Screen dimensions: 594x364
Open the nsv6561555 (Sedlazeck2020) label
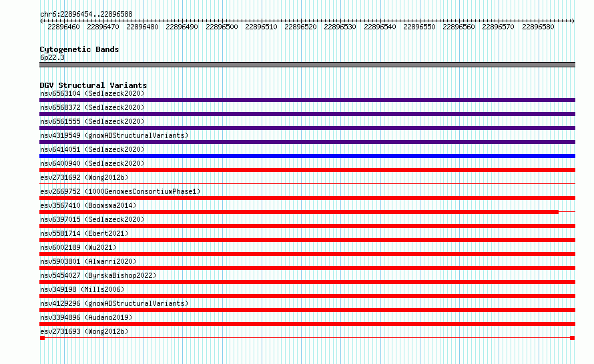pos(92,121)
